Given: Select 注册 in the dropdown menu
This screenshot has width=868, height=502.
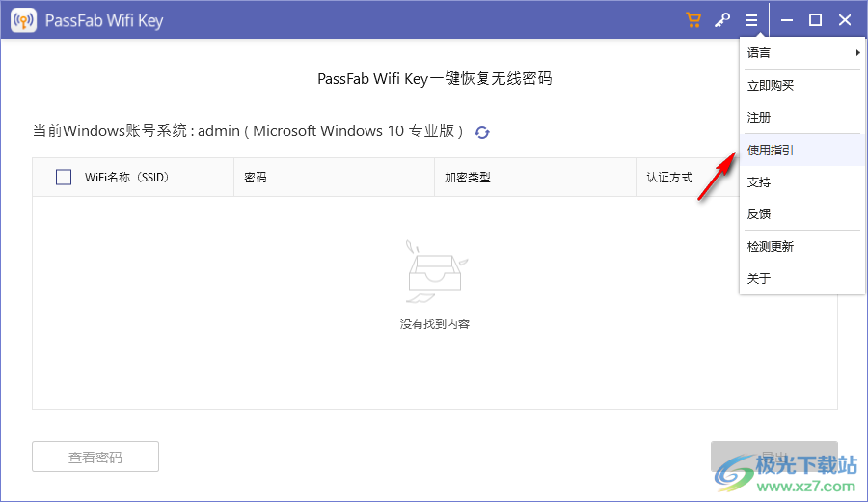Looking at the screenshot, I should (802, 118).
